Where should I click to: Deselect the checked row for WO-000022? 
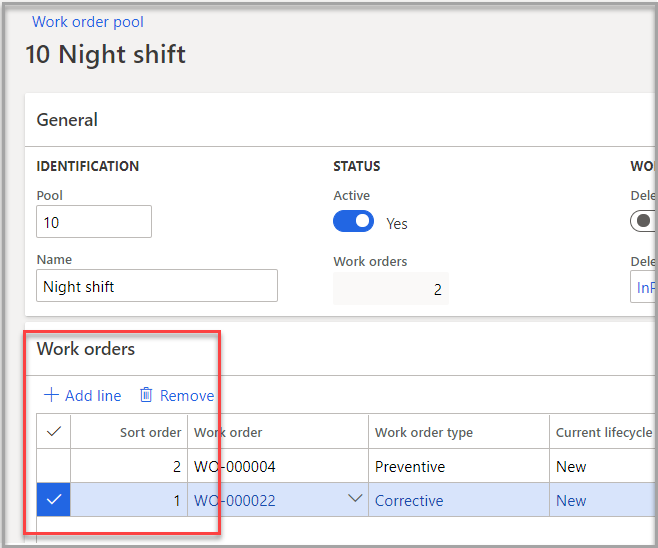(54, 500)
